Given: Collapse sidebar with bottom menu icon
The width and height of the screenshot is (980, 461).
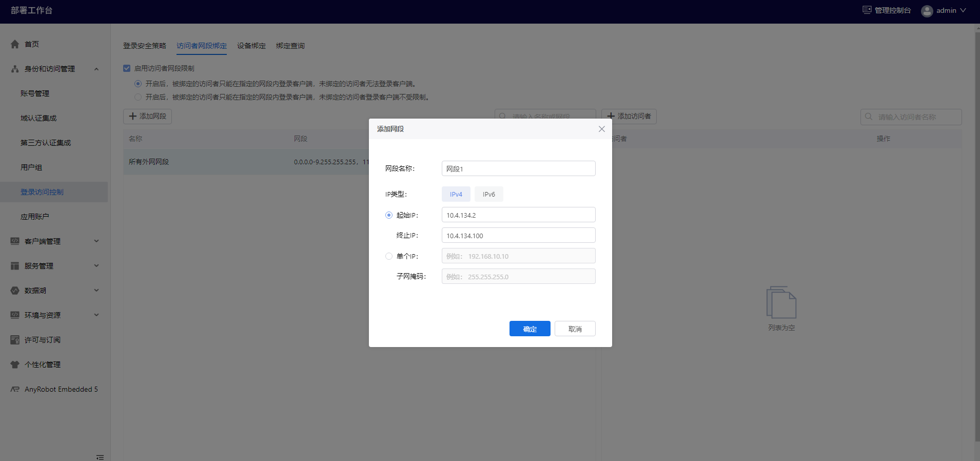Looking at the screenshot, I should 100,457.
